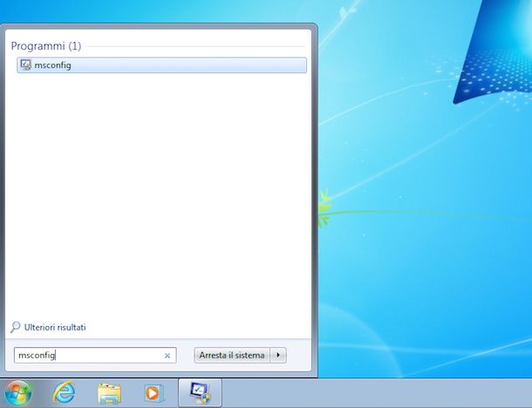Click the Programmi (1) header
The height and width of the screenshot is (408, 532).
tap(46, 46)
